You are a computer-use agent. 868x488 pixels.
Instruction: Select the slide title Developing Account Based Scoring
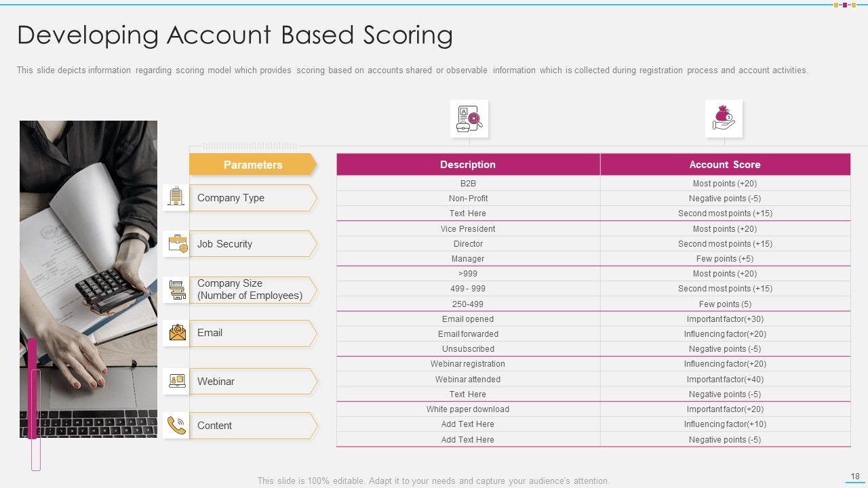click(235, 35)
